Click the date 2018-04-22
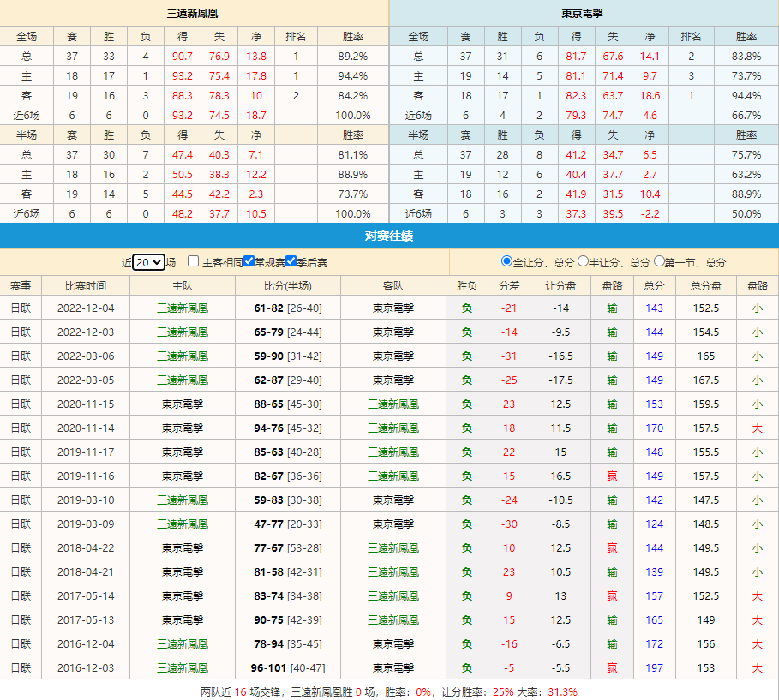This screenshot has height=700, width=779. (86, 548)
